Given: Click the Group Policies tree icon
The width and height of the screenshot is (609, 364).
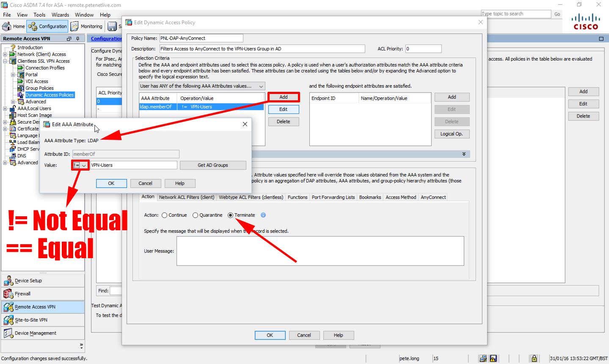Looking at the screenshot, I should [21, 88].
